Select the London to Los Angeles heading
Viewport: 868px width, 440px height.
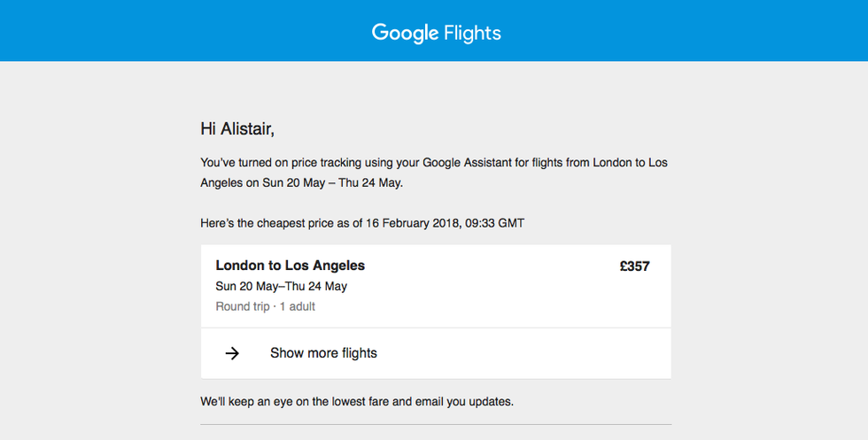pyautogui.click(x=291, y=266)
